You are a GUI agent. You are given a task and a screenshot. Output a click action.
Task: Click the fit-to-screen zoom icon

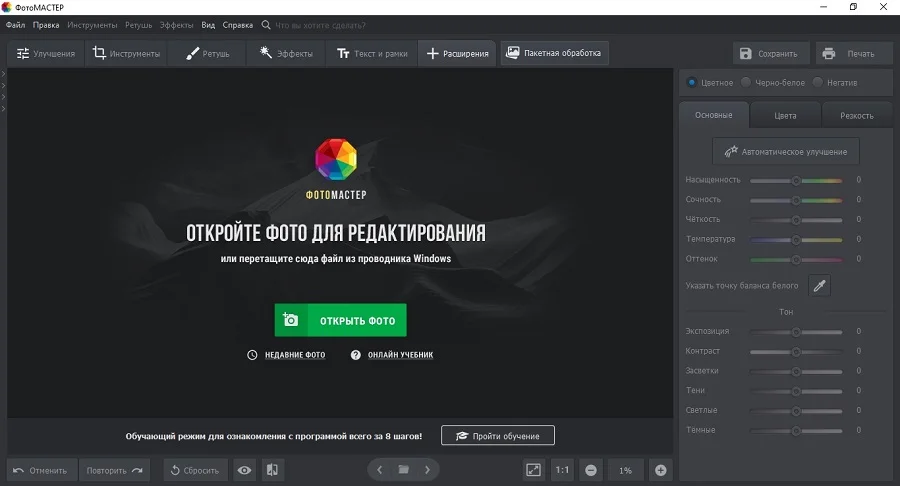[x=534, y=470]
